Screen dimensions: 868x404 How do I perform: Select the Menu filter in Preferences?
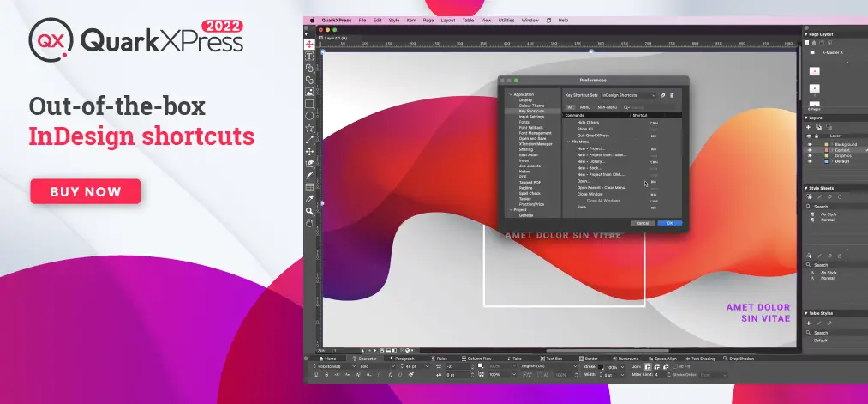click(585, 107)
